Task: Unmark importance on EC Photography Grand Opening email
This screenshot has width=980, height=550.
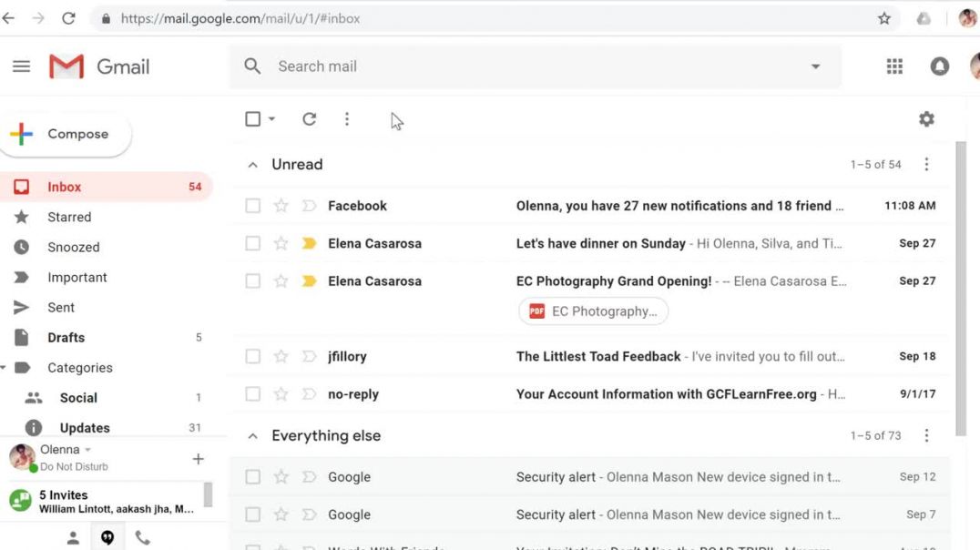Action: pyautogui.click(x=309, y=281)
